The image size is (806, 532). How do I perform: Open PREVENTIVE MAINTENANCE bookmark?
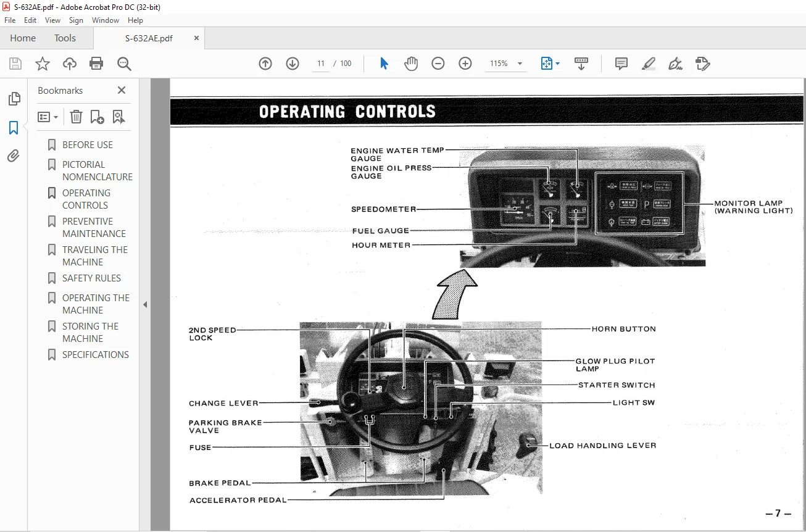pos(94,227)
